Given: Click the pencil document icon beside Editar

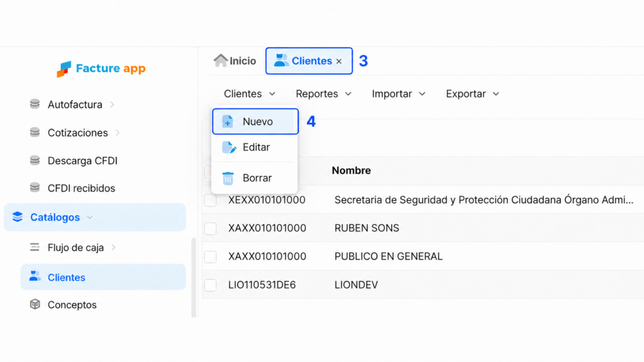Looking at the screenshot, I should pyautogui.click(x=229, y=147).
